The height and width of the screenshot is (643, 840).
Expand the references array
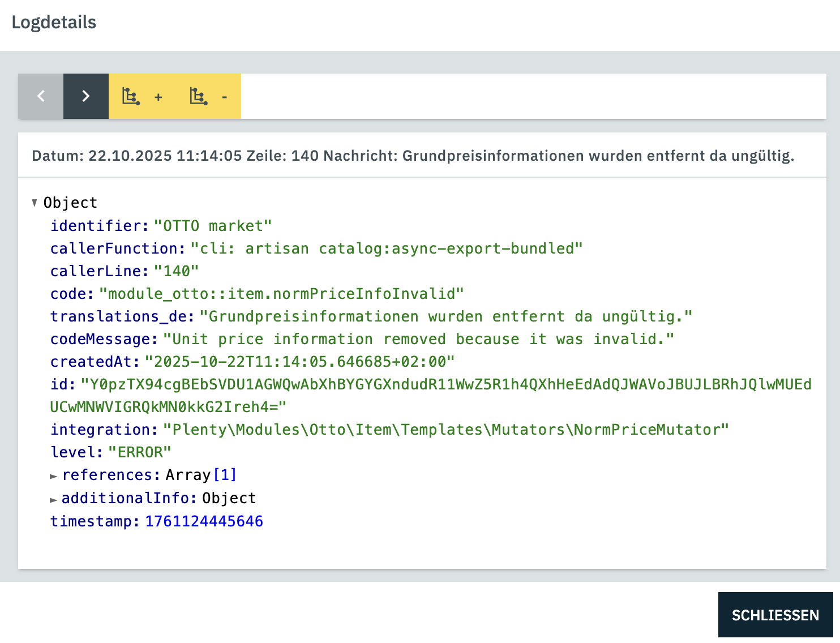tap(53, 476)
